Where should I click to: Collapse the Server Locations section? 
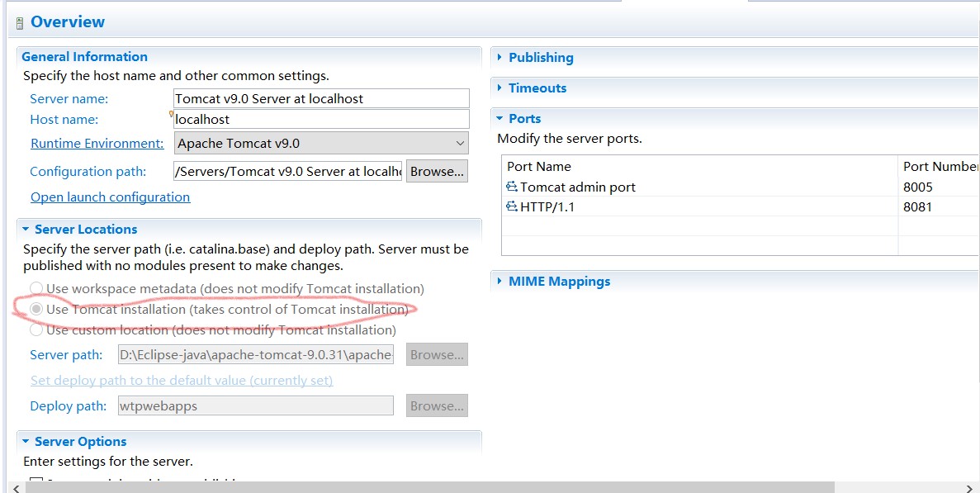pos(26,230)
